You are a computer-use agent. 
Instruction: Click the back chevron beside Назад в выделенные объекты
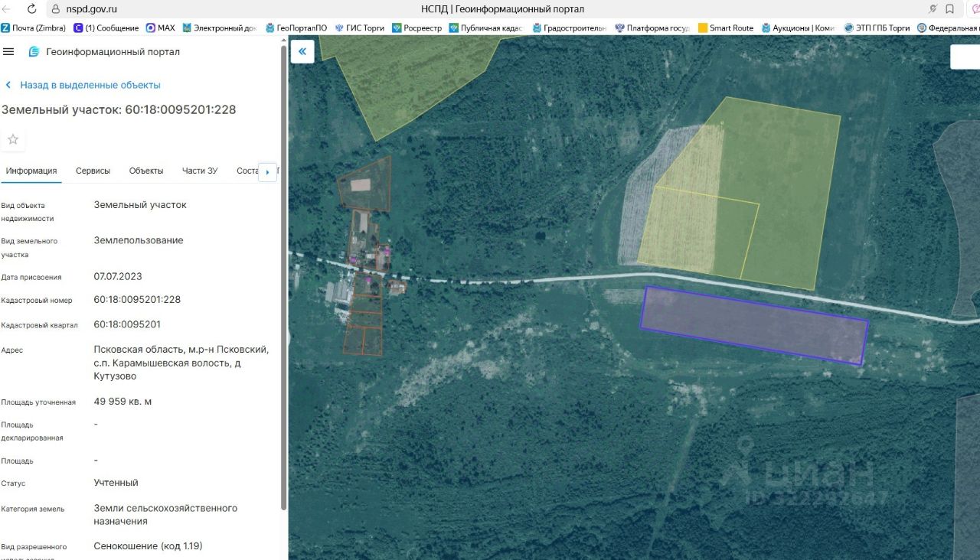(x=8, y=85)
